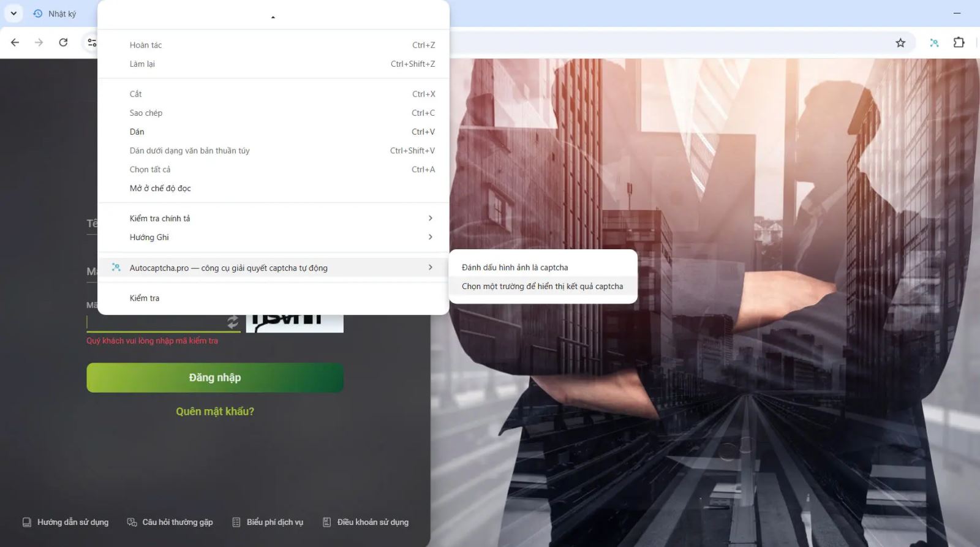
Task: Select Đánh dấu hình ảnh là captcha
Action: click(514, 267)
